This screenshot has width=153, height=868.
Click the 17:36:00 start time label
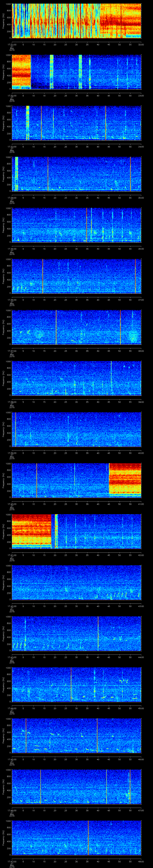(x=12, y=300)
